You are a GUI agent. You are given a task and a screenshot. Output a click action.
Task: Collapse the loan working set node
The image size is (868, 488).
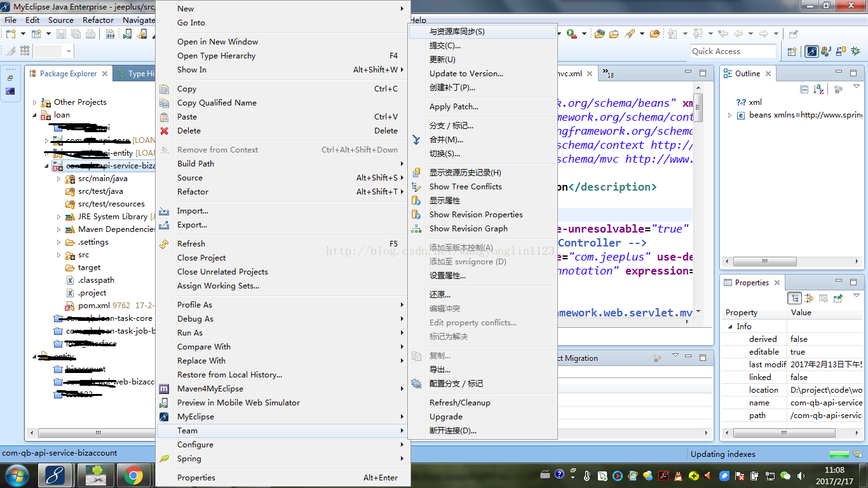(35, 115)
